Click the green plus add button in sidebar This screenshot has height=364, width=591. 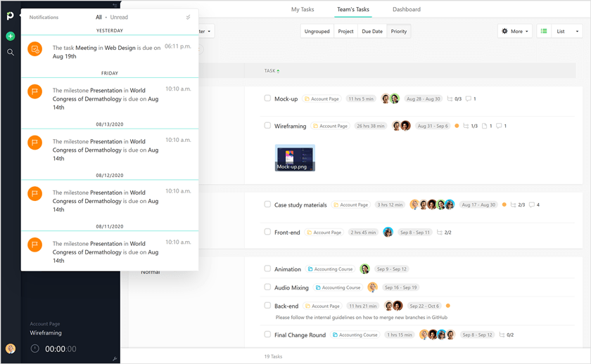[10, 36]
